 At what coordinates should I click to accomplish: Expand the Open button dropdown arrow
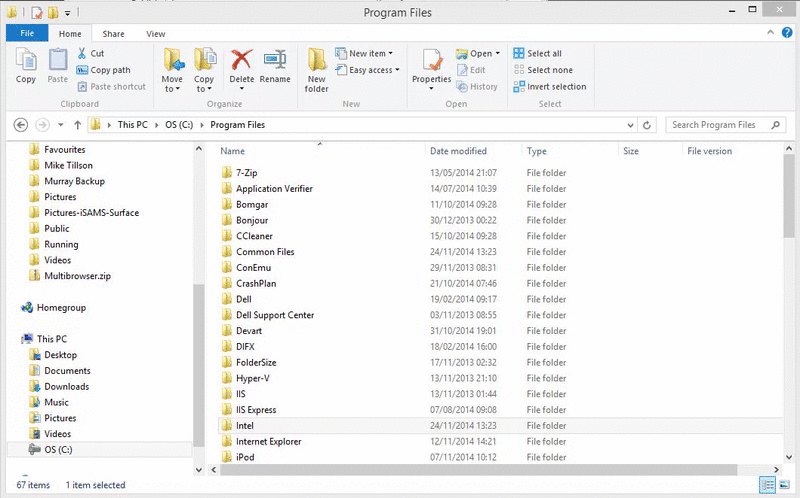[498, 53]
